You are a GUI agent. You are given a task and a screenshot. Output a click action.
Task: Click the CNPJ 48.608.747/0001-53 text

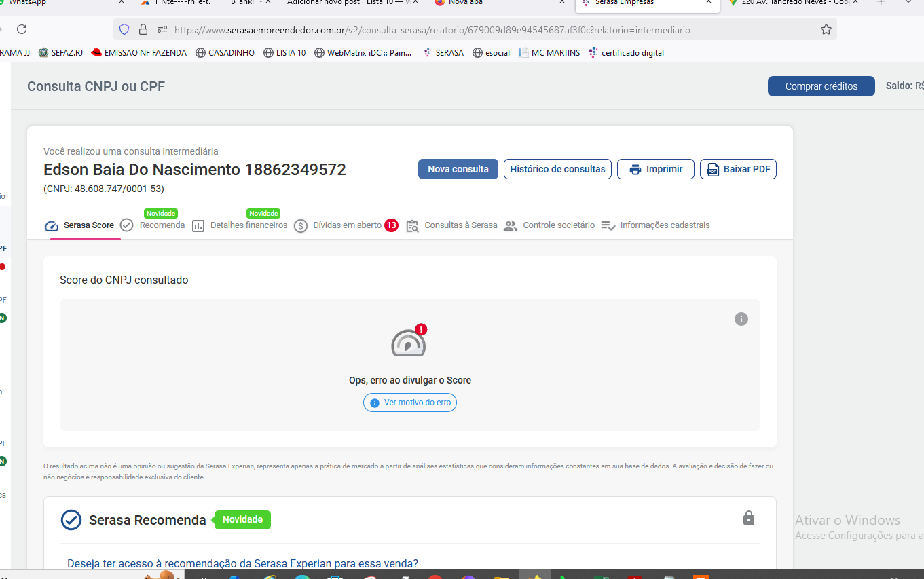point(104,189)
